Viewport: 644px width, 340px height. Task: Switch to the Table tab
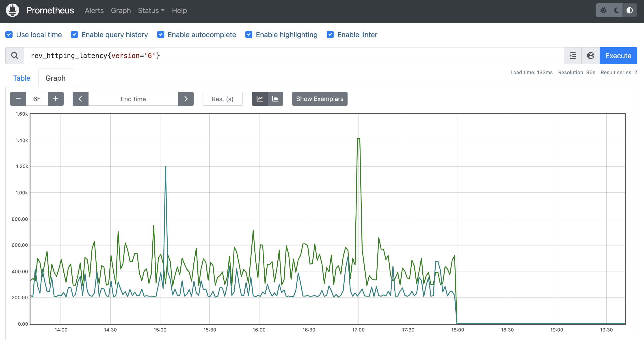22,78
